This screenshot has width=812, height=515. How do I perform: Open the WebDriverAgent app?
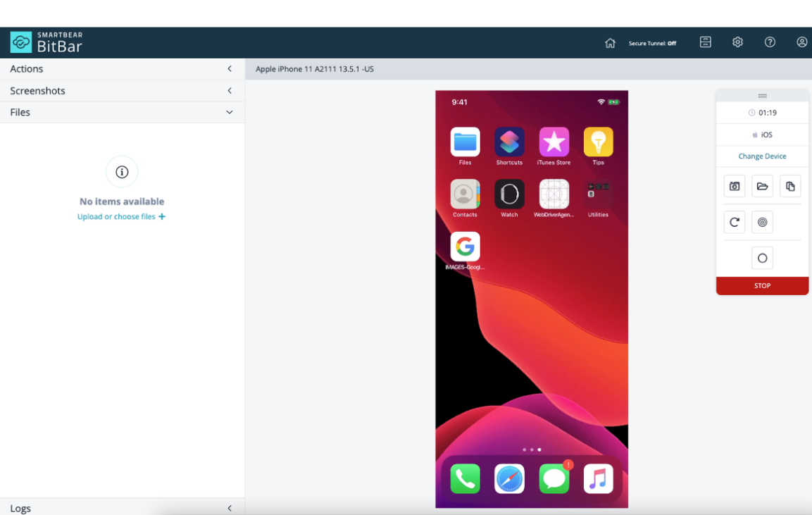pos(554,194)
